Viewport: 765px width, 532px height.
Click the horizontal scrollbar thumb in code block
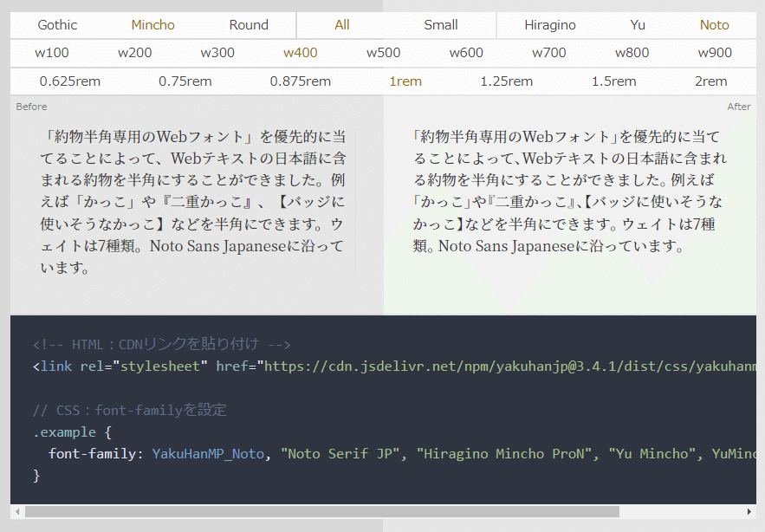[x=322, y=511]
